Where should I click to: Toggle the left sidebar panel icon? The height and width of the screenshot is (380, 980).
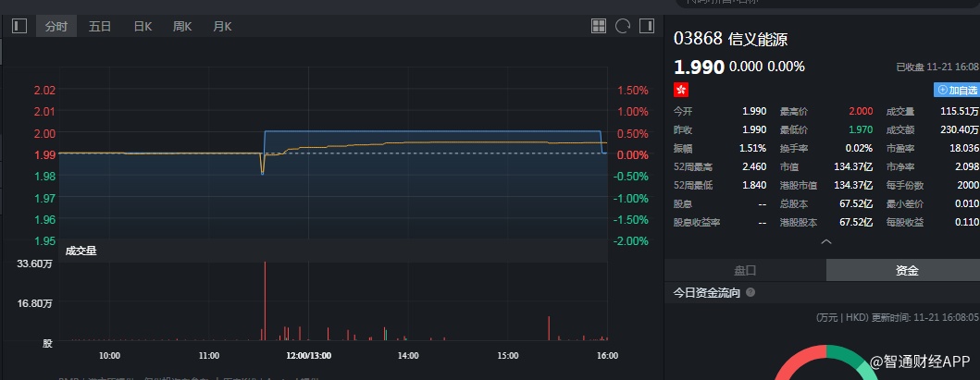pos(19,26)
